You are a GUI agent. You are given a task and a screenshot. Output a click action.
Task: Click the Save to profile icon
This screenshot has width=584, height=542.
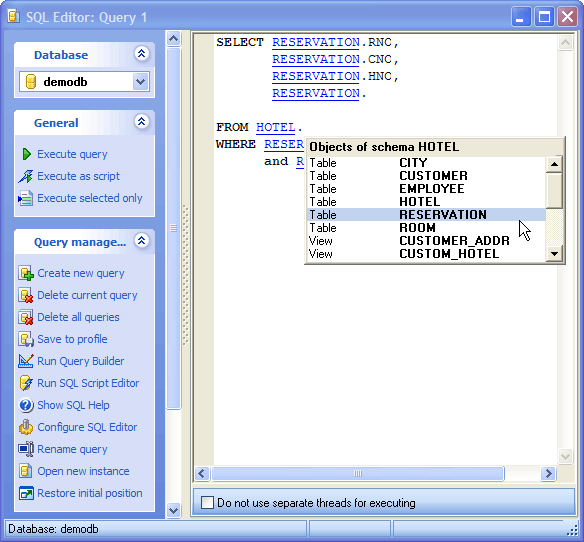pyautogui.click(x=26, y=339)
